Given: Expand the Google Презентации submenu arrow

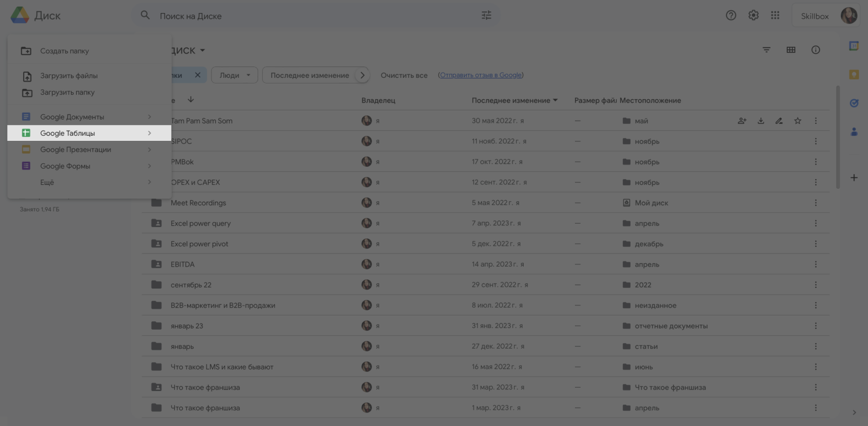Looking at the screenshot, I should (x=149, y=149).
